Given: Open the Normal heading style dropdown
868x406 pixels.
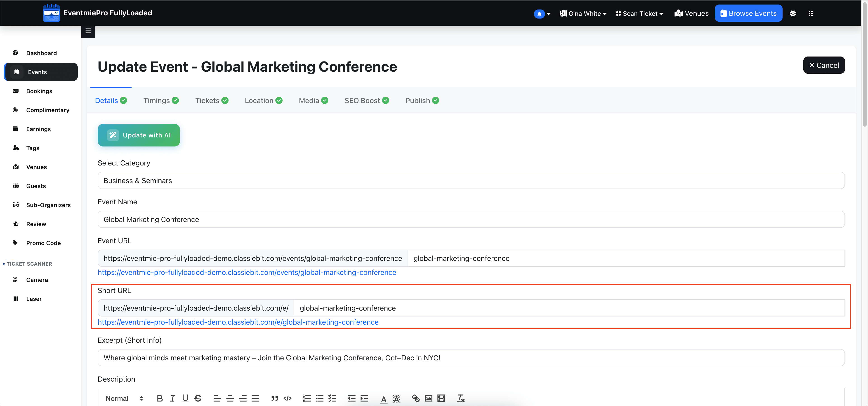Looking at the screenshot, I should 124,398.
